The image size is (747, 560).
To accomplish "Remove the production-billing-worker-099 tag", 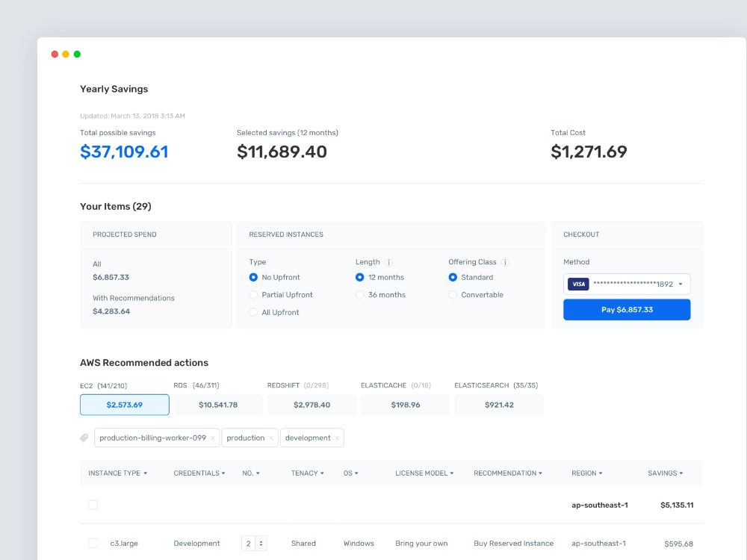I will click(x=212, y=438).
